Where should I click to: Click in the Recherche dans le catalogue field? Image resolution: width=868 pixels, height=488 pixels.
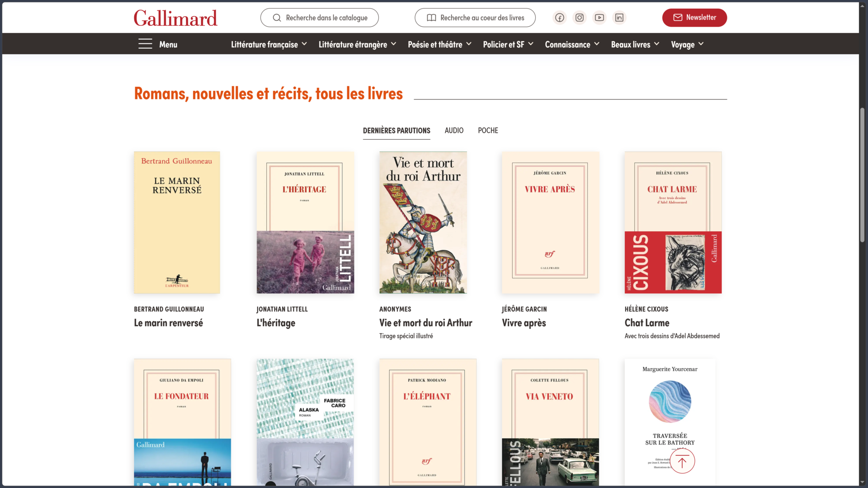(320, 18)
